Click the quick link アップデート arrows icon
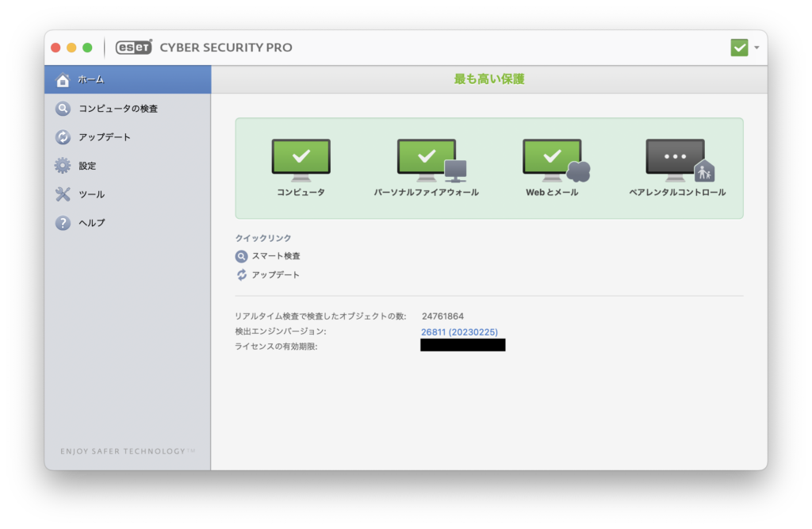 [x=241, y=274]
